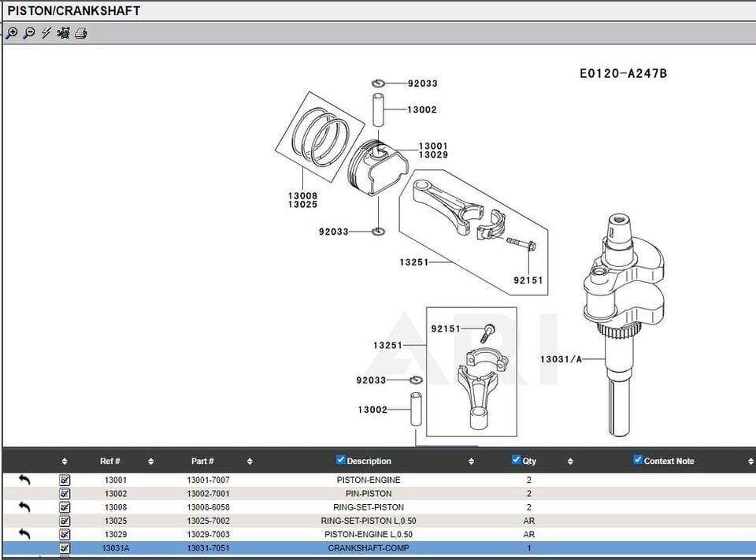Open the parts lookup toolbar icon
Screen dimensions: 756x560
pos(62,34)
